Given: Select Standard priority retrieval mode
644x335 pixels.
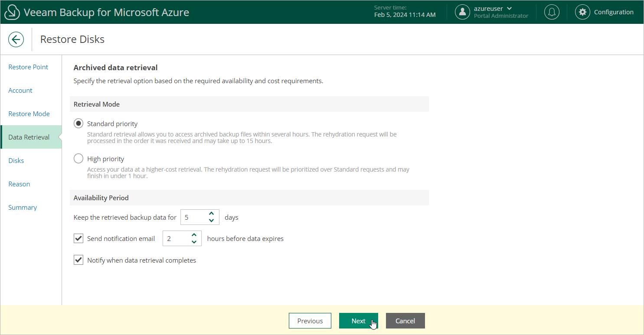Looking at the screenshot, I should click(78, 124).
